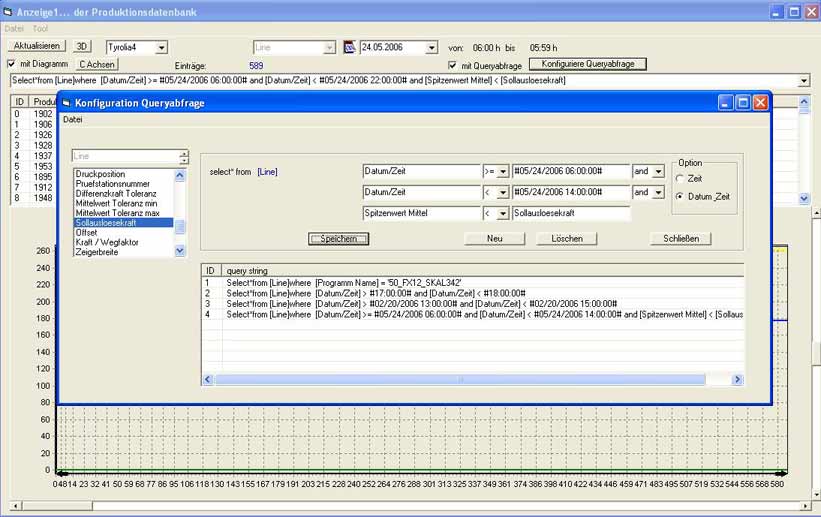821x517 pixels.
Task: Click main data table scroll down arrow
Action: click(804, 199)
